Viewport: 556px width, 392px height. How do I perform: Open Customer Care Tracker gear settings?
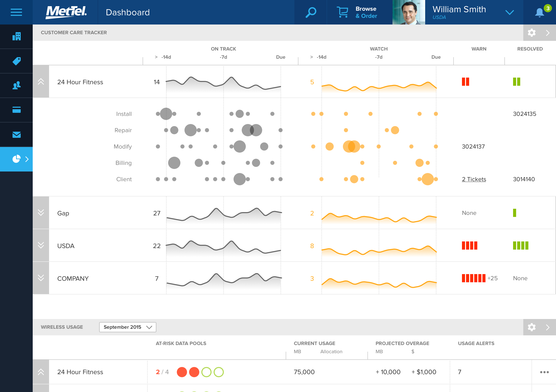531,33
